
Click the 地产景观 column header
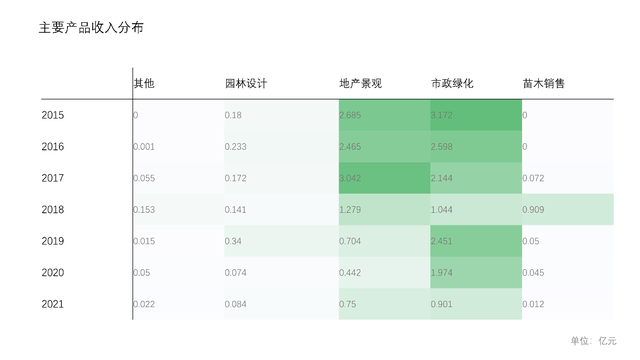360,83
